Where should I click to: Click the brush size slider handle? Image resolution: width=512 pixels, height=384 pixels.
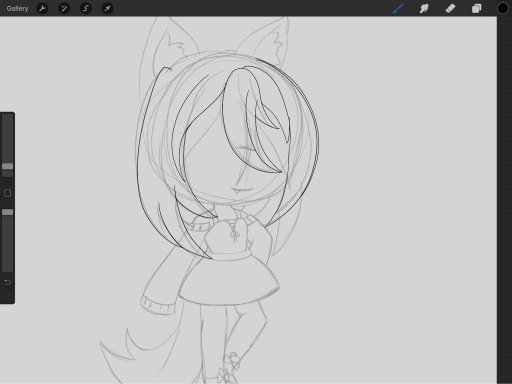(x=7, y=166)
